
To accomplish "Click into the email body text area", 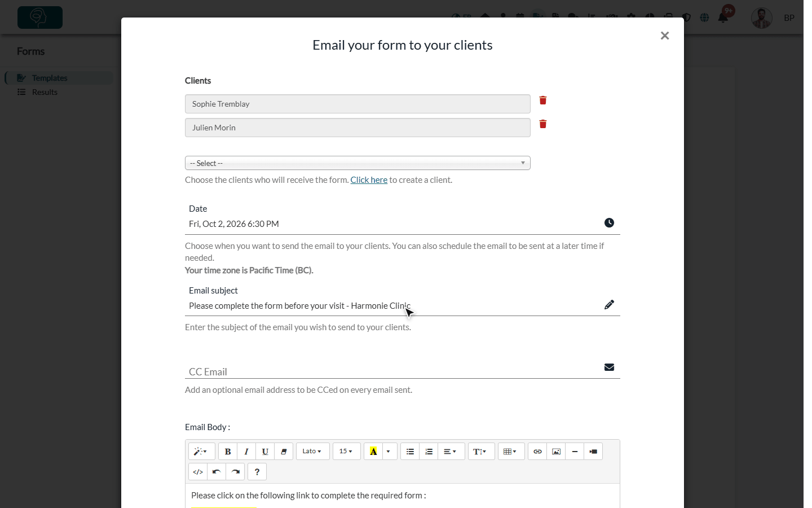I will coord(403,496).
